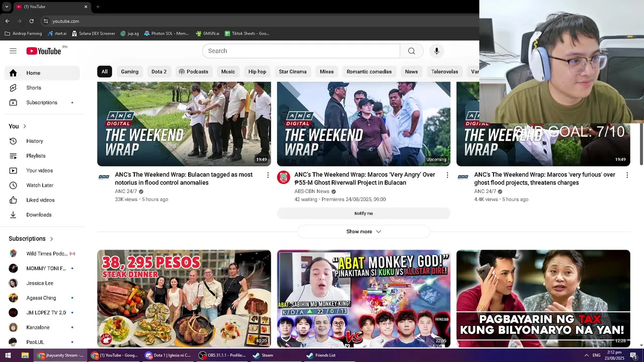Open History in the sidebar
The height and width of the screenshot is (362, 644).
tap(42, 141)
